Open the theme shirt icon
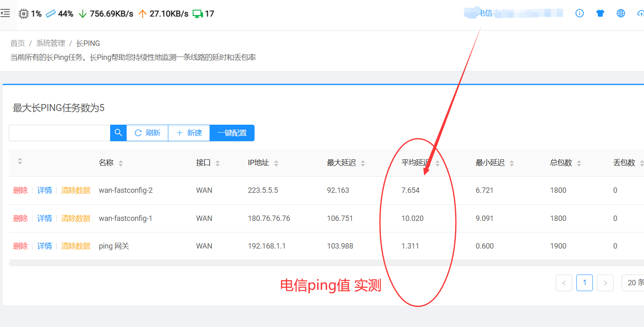 pyautogui.click(x=600, y=13)
